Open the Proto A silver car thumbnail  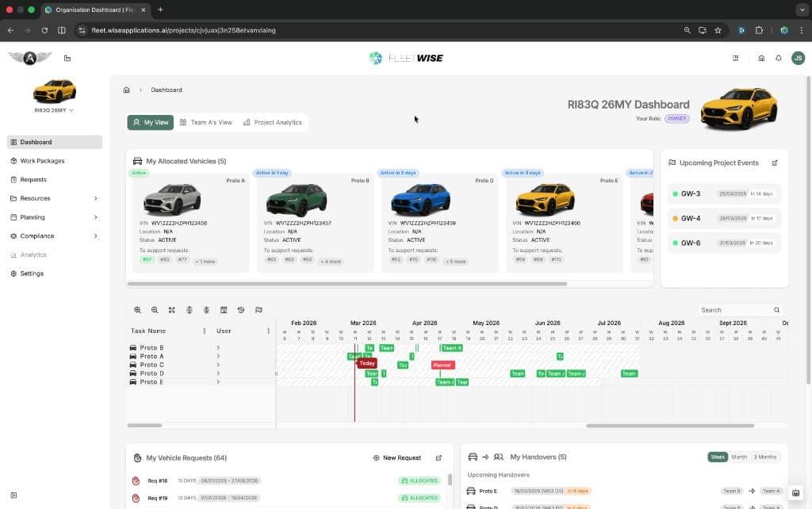coord(172,199)
